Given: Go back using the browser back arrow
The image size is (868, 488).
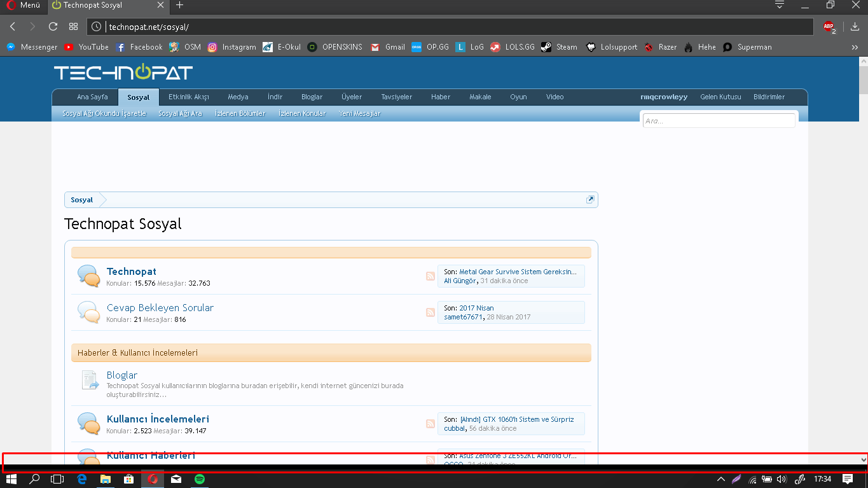Looking at the screenshot, I should click(13, 27).
